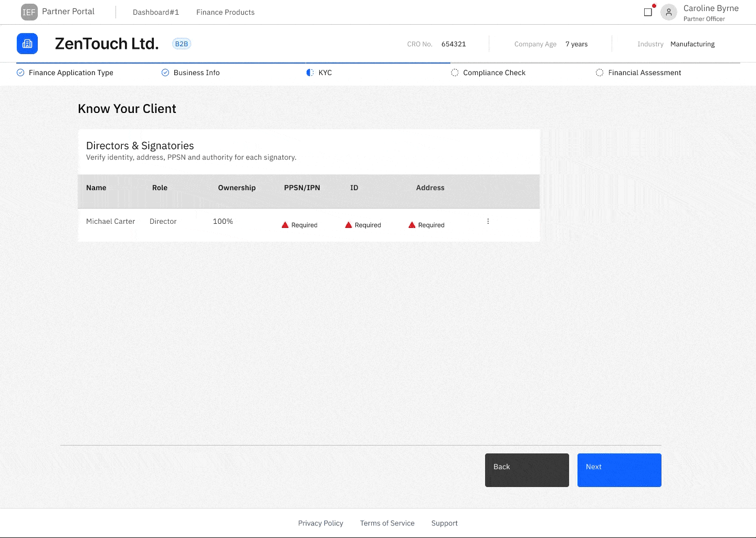The height and width of the screenshot is (538, 756).
Task: Select the Financial Assessment step
Action: 644,73
